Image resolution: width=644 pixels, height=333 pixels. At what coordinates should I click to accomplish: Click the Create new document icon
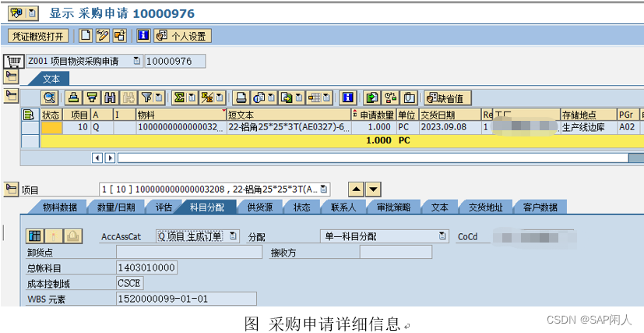(x=86, y=36)
